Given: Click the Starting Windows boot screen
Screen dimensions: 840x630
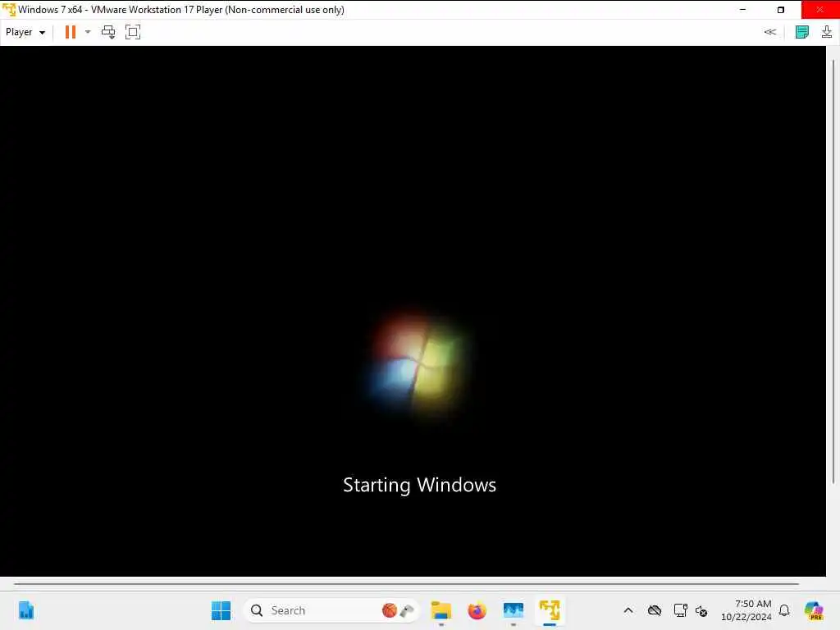Looking at the screenshot, I should click(x=413, y=311).
